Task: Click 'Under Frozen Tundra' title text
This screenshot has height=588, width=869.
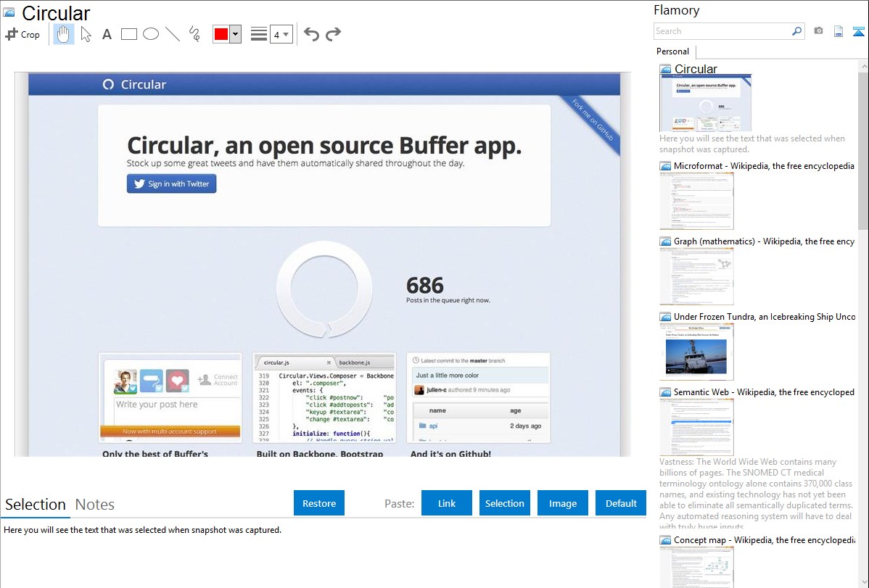Action: (x=765, y=316)
